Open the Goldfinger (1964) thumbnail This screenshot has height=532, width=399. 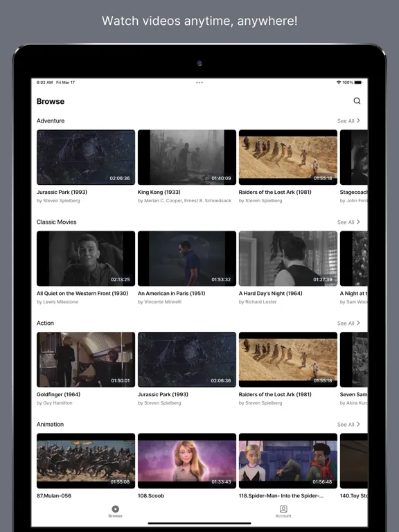tap(86, 360)
